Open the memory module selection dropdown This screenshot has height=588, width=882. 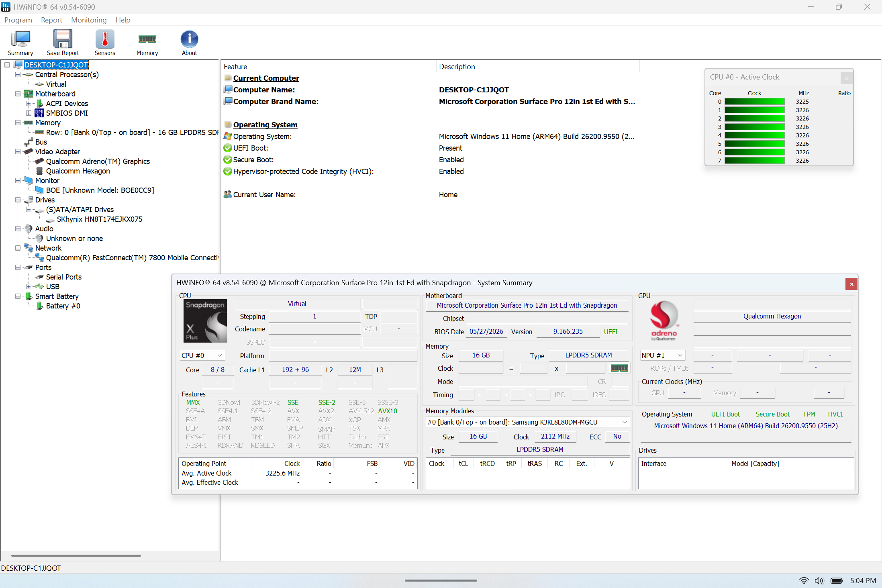click(x=527, y=422)
